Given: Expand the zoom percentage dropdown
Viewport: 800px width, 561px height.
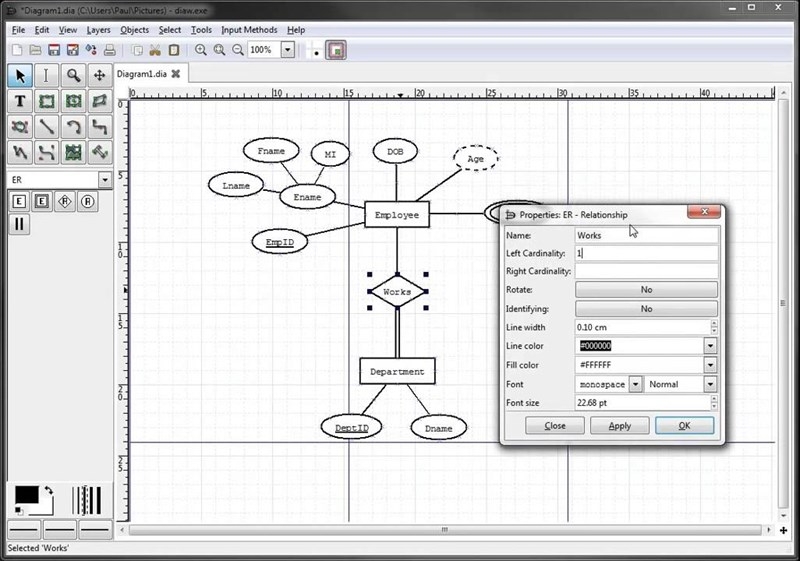Looking at the screenshot, I should 288,49.
